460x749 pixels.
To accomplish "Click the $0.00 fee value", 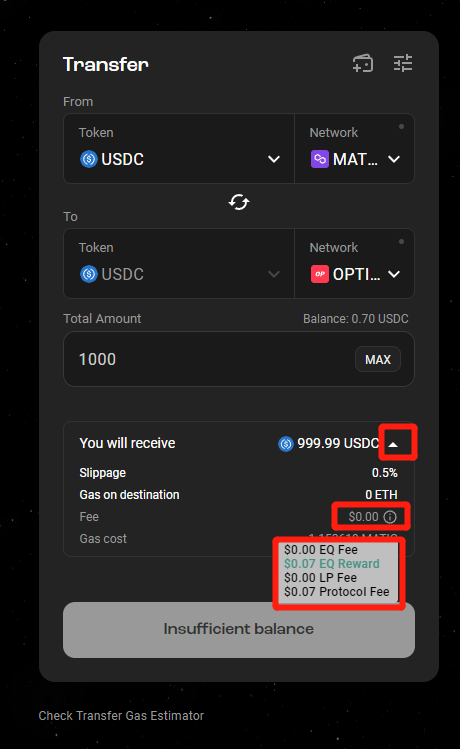I will click(x=364, y=517).
